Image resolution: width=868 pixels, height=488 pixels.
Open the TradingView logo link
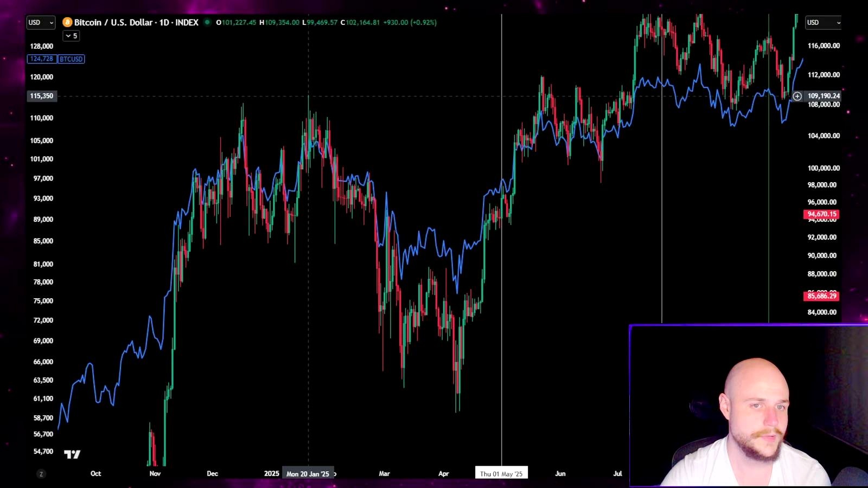[x=72, y=454]
